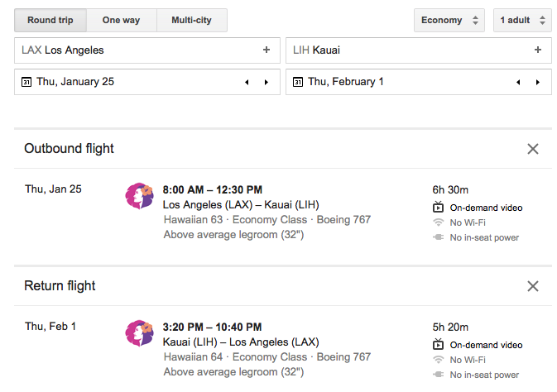
Task: Select the Round trip tab
Action: [x=50, y=20]
